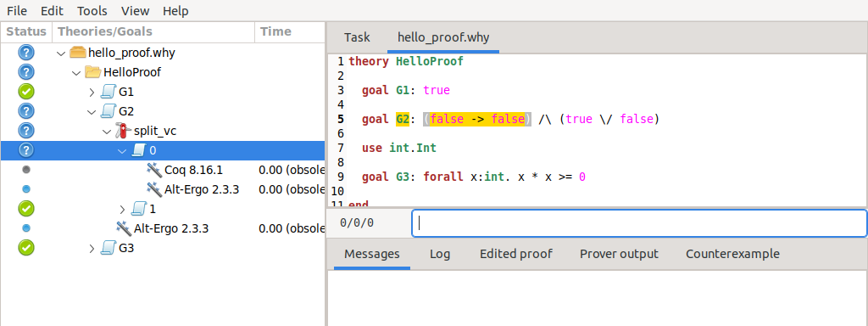The image size is (868, 326).
Task: Open the Edit menu
Action: click(x=52, y=10)
